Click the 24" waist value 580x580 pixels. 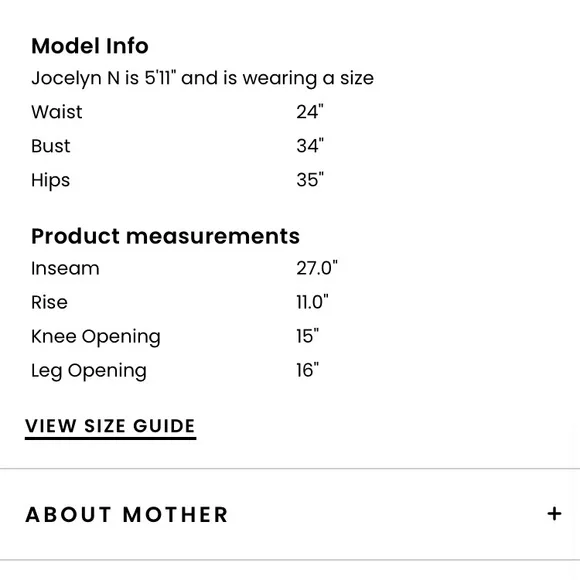coord(310,112)
